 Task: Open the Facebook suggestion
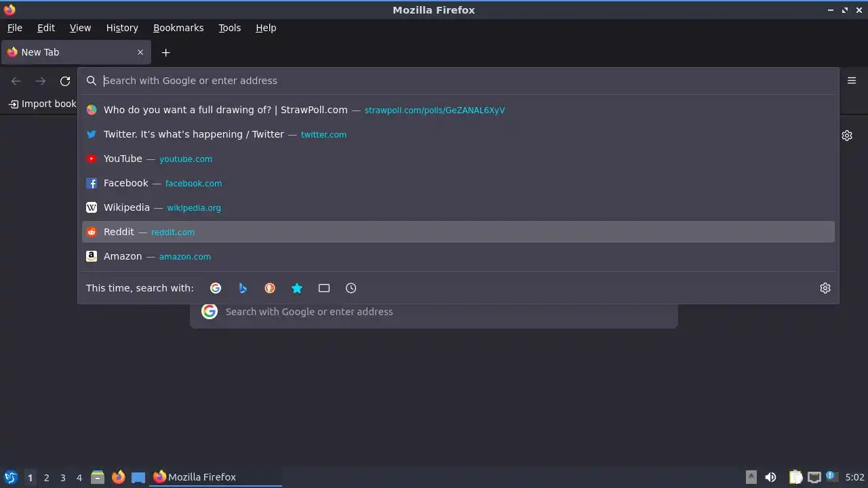[x=458, y=183]
